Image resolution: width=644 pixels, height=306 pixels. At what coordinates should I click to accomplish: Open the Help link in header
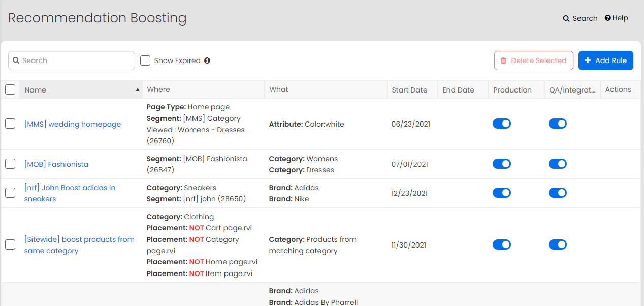click(617, 18)
